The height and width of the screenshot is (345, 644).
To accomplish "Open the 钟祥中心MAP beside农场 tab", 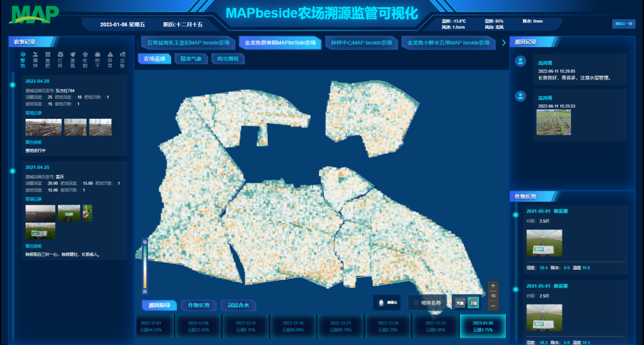I will pos(361,43).
